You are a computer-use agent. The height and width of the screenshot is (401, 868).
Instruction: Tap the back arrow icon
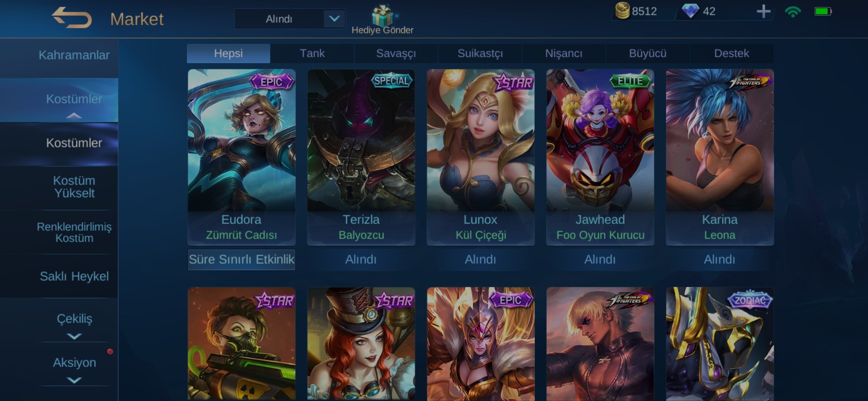coord(72,17)
